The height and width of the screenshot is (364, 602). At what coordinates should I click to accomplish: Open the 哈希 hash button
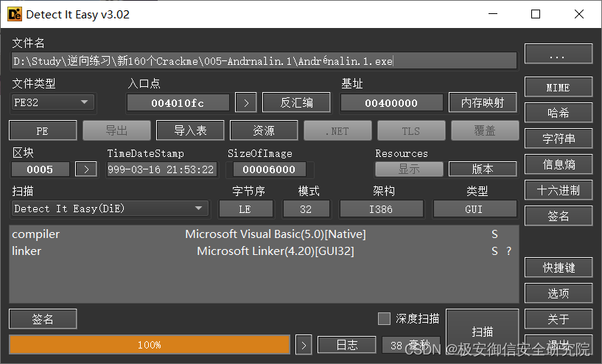point(559,113)
